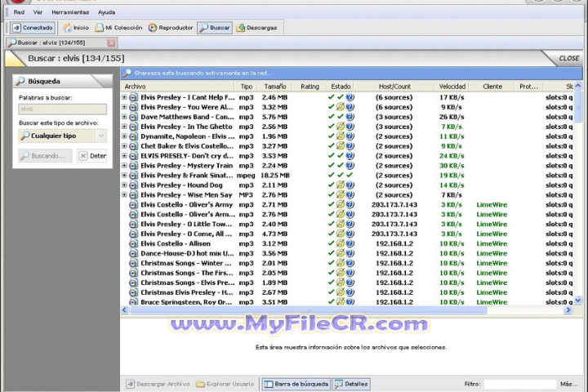588x392 pixels.
Task: Open the Descargas downloads view
Action: tap(256, 28)
